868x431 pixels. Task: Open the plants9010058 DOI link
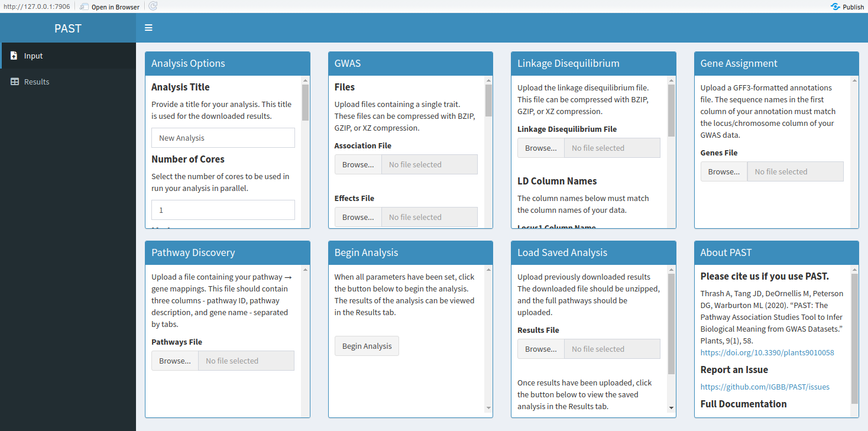click(x=767, y=352)
